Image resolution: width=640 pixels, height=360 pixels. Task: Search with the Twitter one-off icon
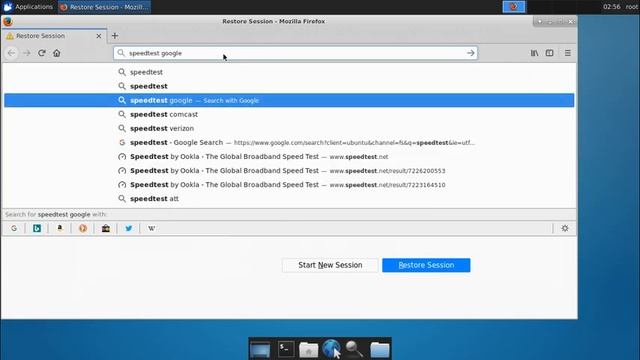129,229
